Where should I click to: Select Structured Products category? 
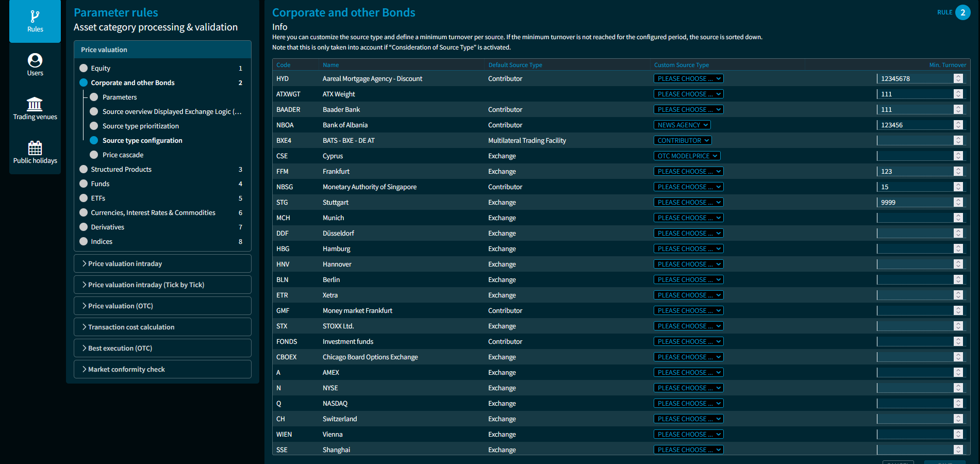click(121, 169)
